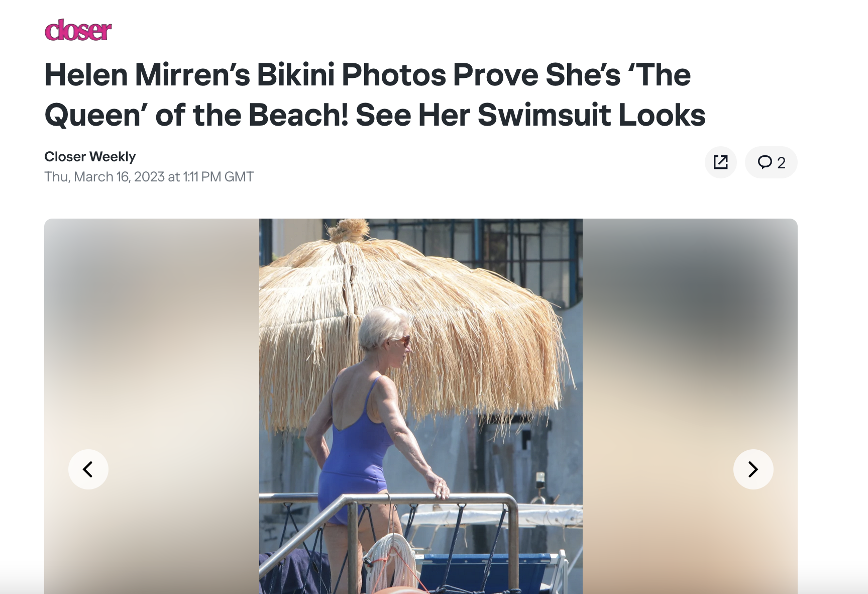Screen dimensions: 868x594
Task: Click the purple swimsuit photo
Action: coord(421,406)
